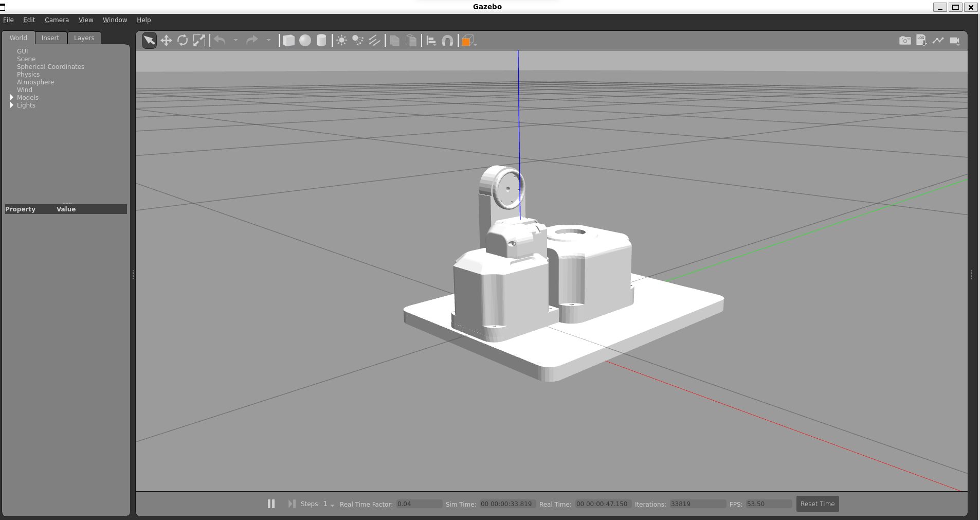Step the simulation forward once

click(x=292, y=504)
